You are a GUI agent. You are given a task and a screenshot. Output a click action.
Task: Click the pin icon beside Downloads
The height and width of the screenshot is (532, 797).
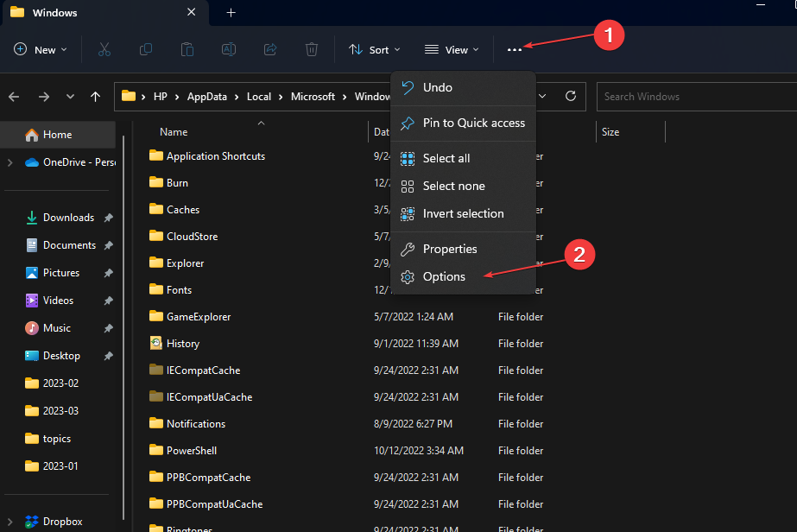pos(108,218)
